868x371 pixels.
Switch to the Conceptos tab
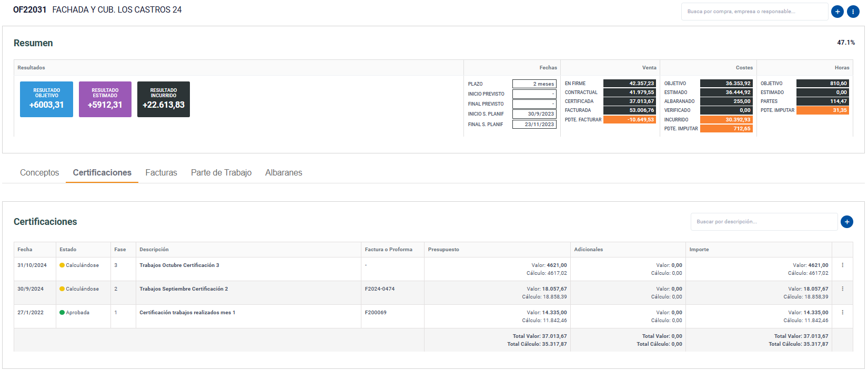(x=39, y=173)
